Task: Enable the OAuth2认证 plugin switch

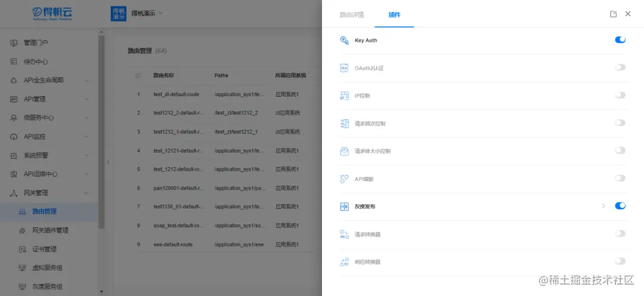Action: 620,67
